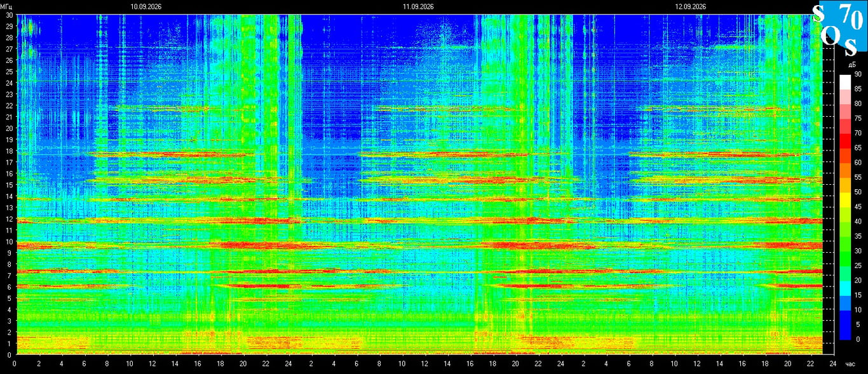Click the 27 label on the MHz frequency axis
The width and height of the screenshot is (868, 374).
[9, 49]
